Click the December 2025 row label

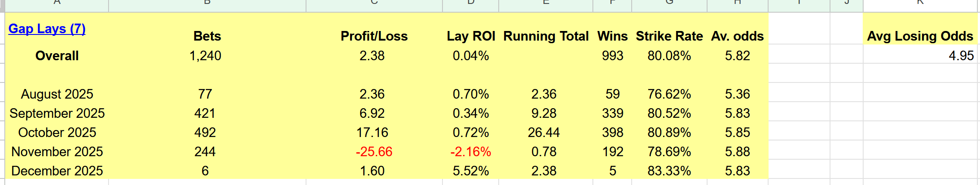tap(57, 171)
